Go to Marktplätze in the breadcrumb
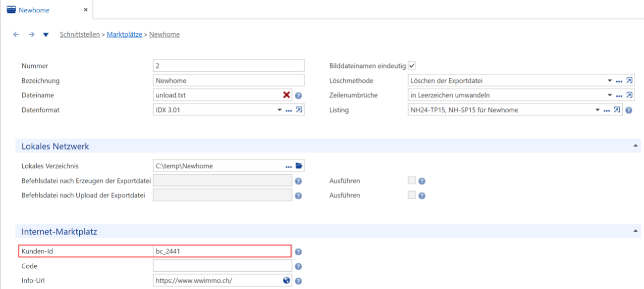This screenshot has width=644, height=289. point(124,35)
